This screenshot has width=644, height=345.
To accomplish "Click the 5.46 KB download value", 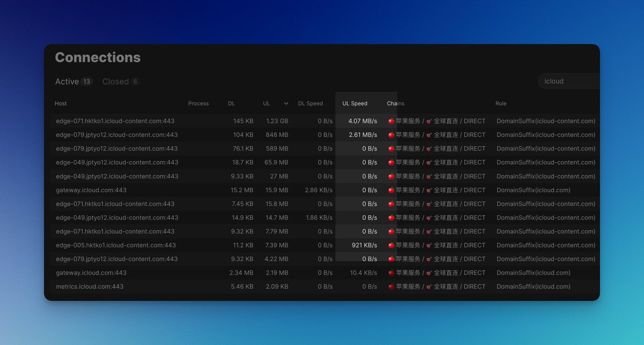I will pos(242,286).
